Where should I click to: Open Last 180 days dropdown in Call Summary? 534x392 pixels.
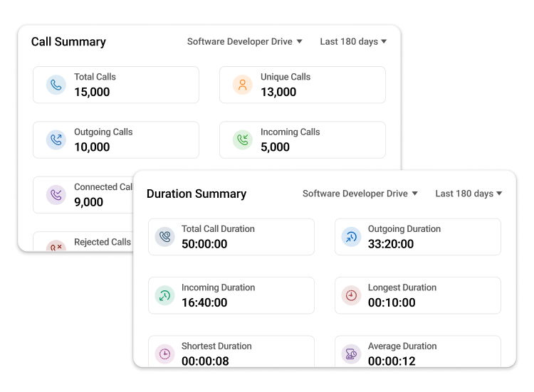click(353, 42)
